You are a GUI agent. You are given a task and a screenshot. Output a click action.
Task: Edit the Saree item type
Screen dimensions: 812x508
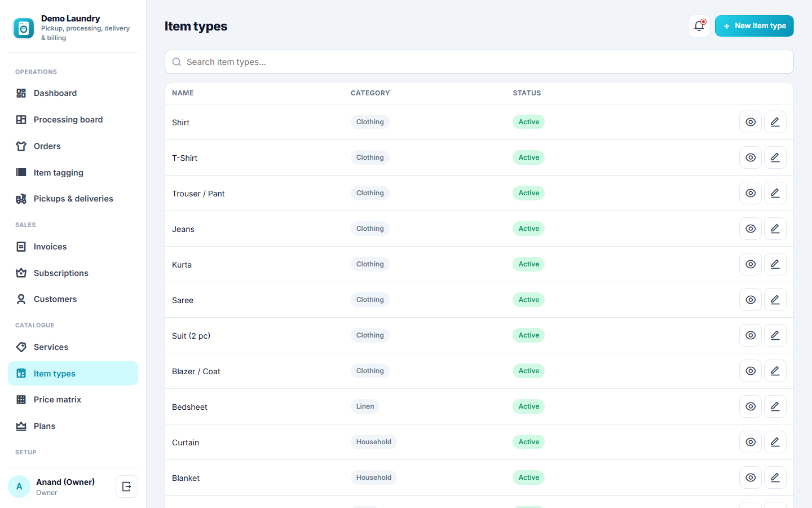[x=775, y=300]
